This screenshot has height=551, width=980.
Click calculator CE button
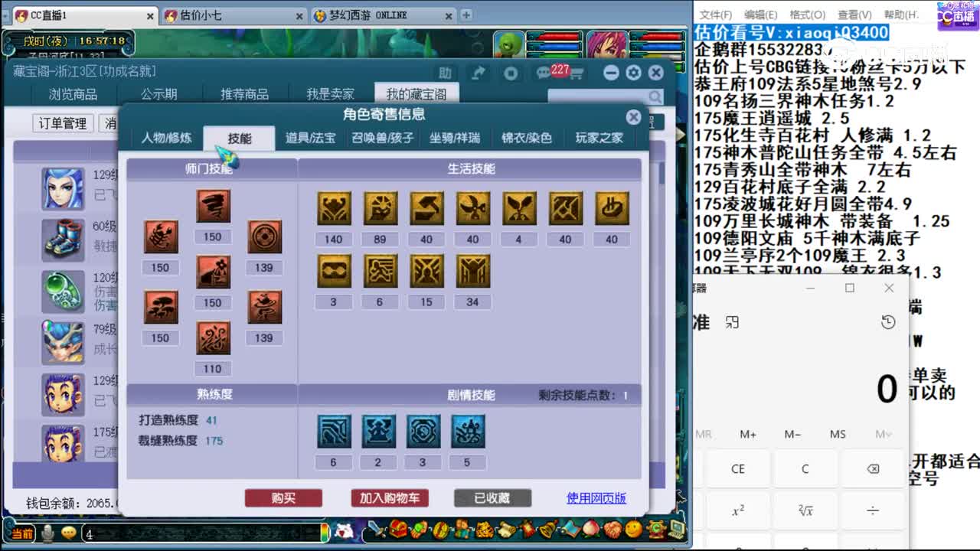(738, 469)
